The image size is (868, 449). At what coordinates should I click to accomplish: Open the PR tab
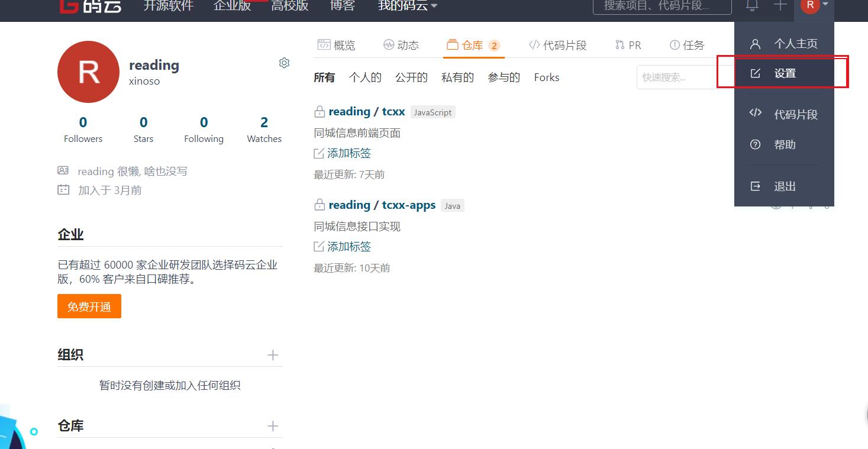tap(628, 44)
